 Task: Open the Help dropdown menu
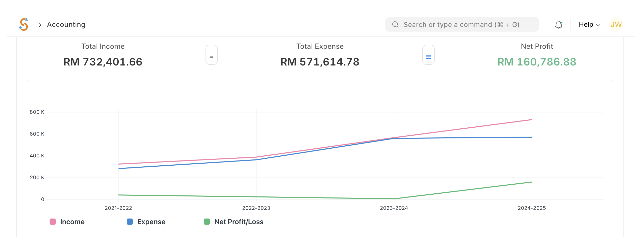click(589, 24)
